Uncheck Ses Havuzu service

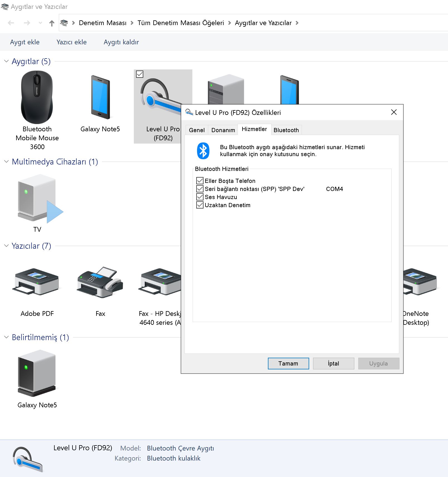tap(200, 197)
